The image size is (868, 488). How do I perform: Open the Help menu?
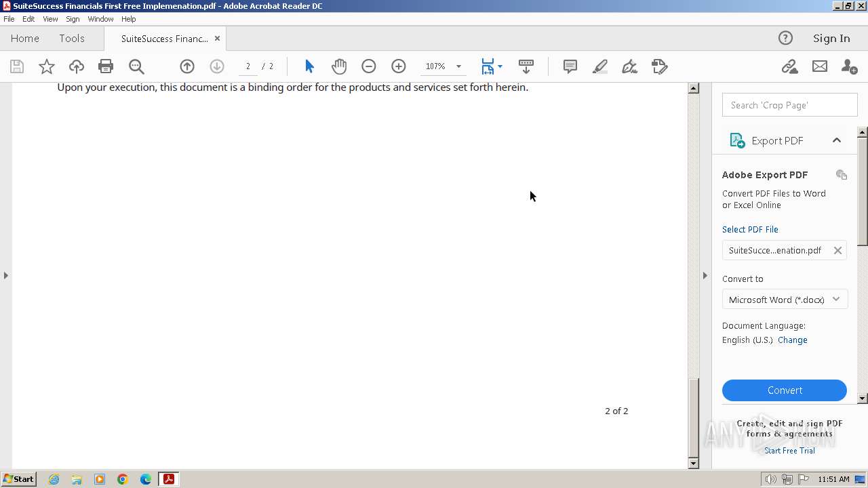[x=129, y=19]
